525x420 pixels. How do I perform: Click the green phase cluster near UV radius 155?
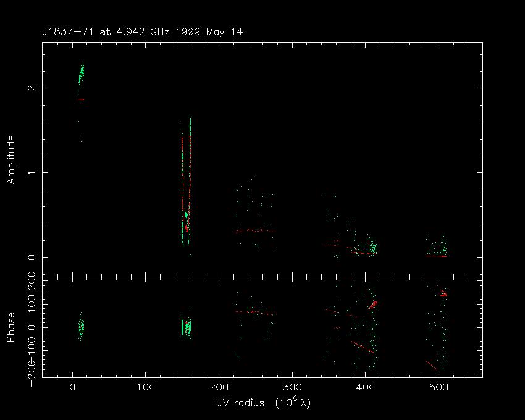click(x=186, y=327)
